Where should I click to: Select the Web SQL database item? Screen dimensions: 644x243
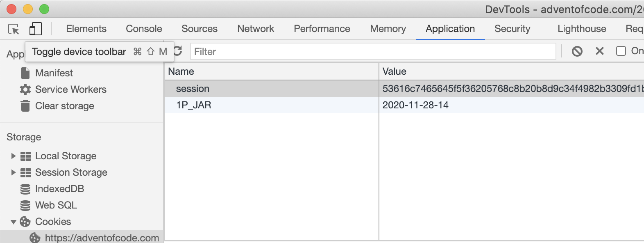pos(56,205)
